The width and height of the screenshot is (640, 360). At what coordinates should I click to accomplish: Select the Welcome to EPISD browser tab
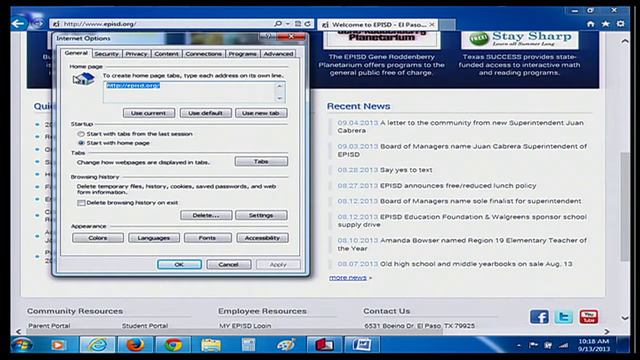(378, 24)
